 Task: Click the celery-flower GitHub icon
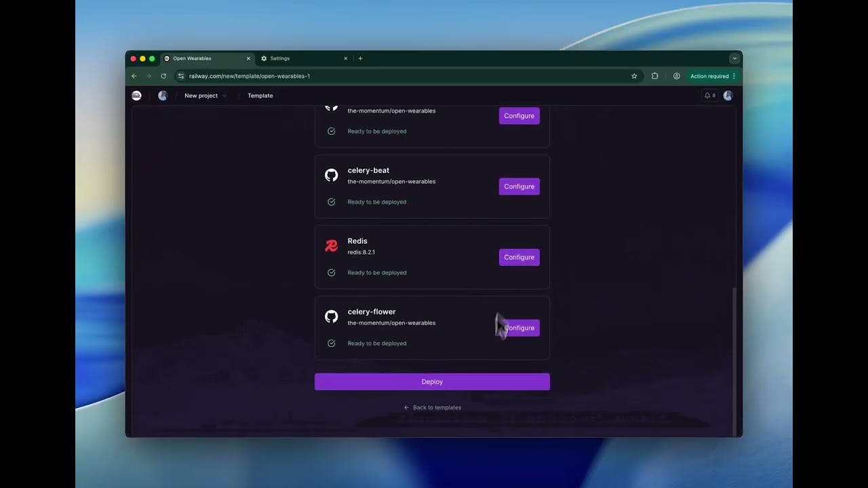coord(331,317)
